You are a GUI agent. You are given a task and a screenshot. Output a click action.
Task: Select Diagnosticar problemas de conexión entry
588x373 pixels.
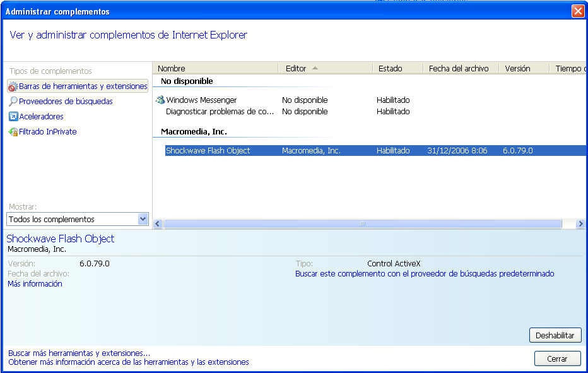tap(220, 112)
